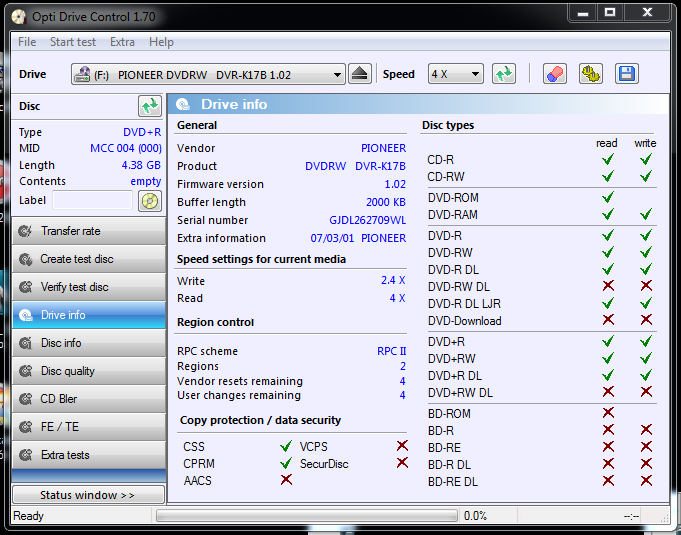Click the Write speed 2.4 X value
Screen dimensions: 681x535
click(x=393, y=281)
